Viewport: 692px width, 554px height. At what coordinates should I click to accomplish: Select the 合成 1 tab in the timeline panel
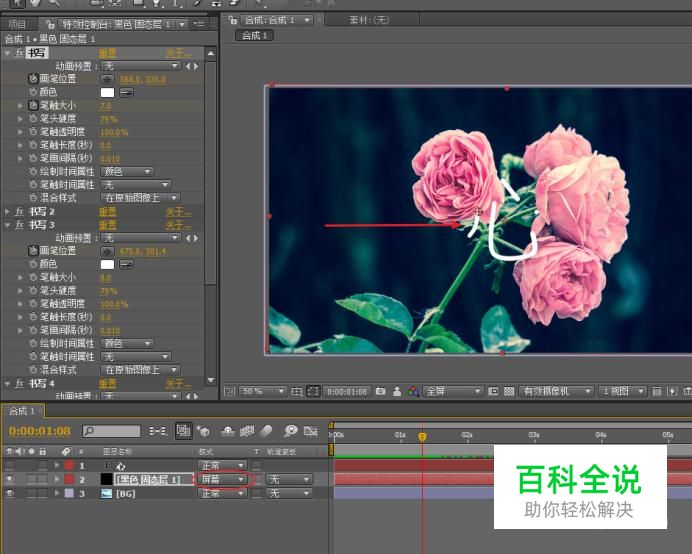pos(22,411)
